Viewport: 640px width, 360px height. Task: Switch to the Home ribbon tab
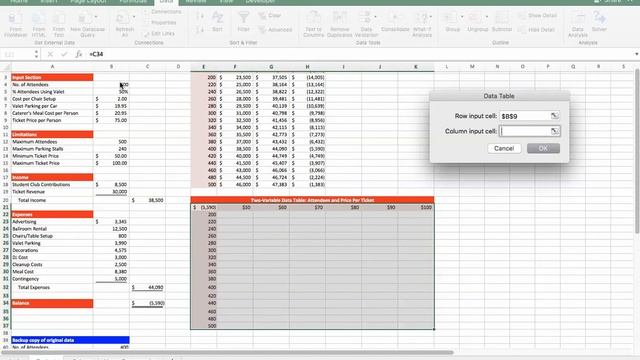19,2
